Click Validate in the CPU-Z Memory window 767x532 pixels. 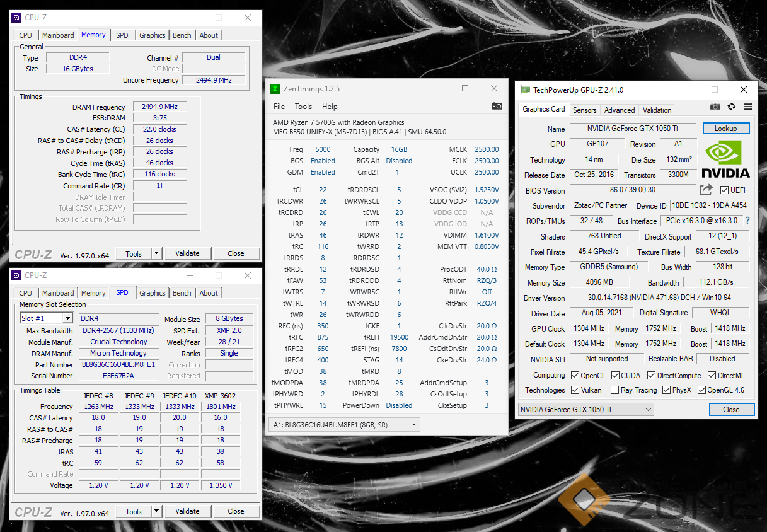(187, 253)
